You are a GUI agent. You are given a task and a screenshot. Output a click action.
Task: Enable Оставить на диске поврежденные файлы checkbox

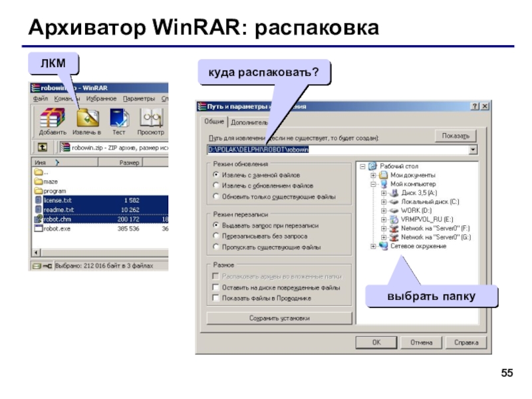pyautogui.click(x=215, y=287)
